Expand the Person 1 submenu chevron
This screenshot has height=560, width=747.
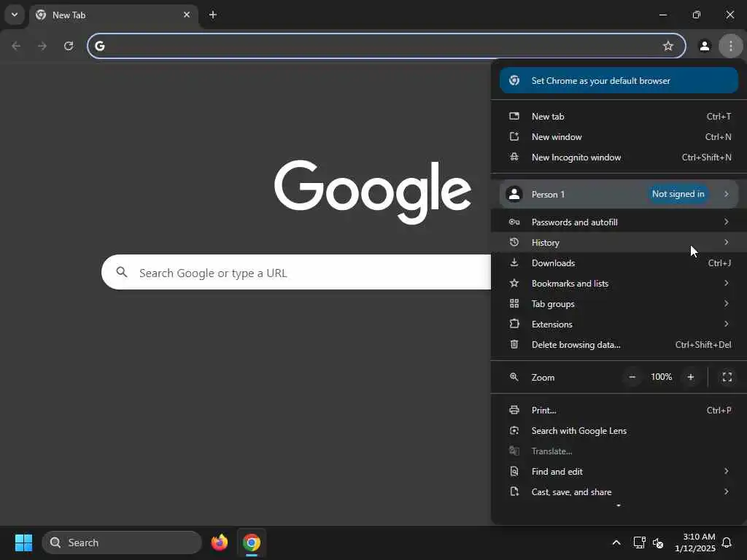tap(726, 194)
